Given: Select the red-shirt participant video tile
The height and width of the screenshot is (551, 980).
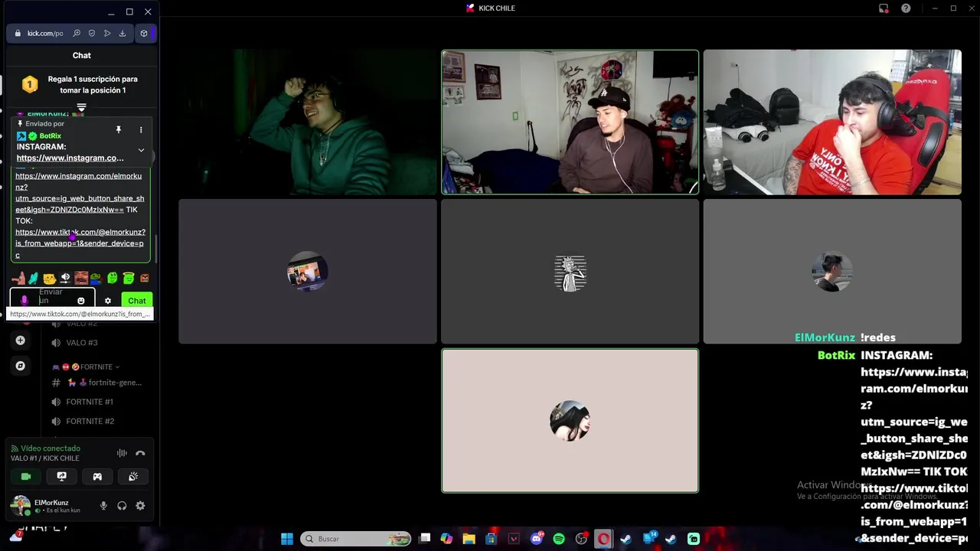Looking at the screenshot, I should (832, 122).
